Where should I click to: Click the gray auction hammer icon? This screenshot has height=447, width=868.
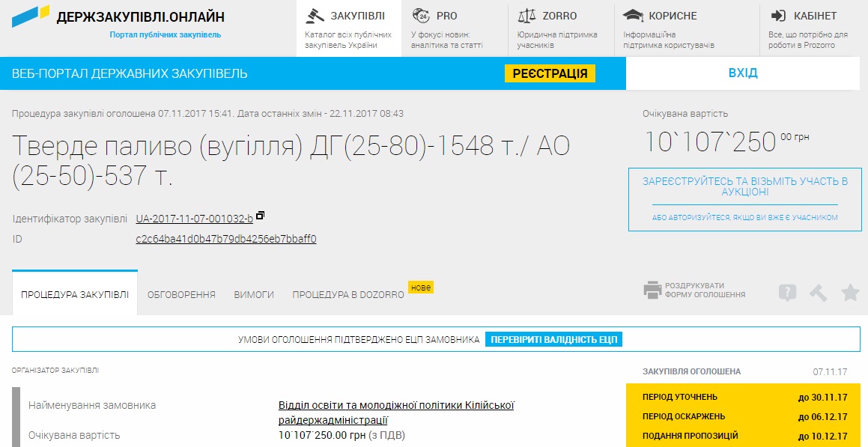(x=819, y=293)
